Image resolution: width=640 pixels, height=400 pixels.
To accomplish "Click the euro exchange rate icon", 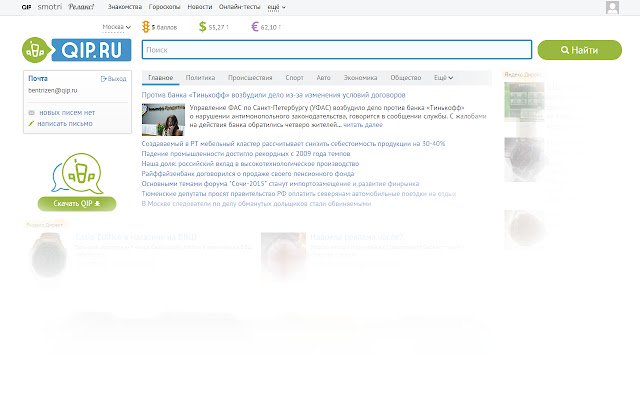I will click(255, 27).
